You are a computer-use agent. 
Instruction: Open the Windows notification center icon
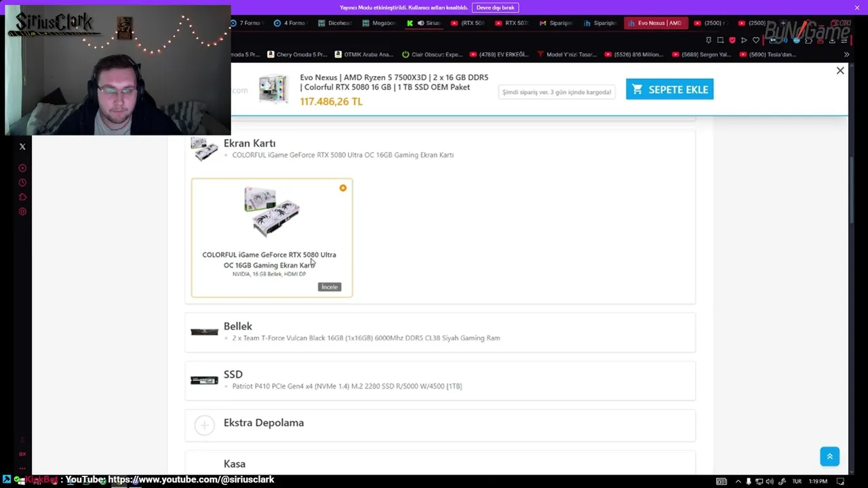pos(841,481)
